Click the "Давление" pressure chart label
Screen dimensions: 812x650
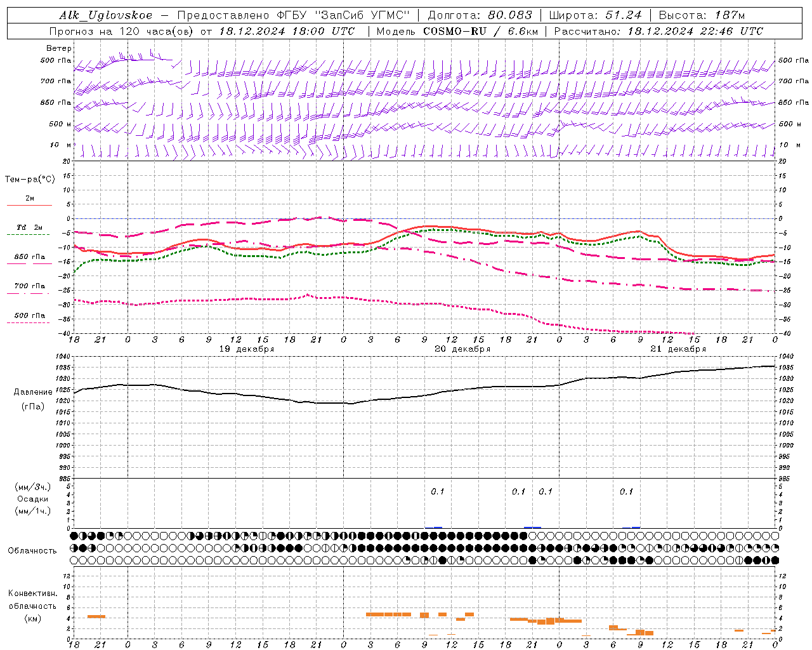33,392
